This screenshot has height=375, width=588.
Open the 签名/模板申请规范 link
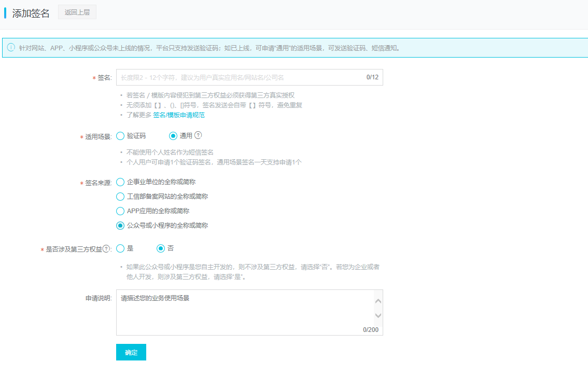point(178,115)
